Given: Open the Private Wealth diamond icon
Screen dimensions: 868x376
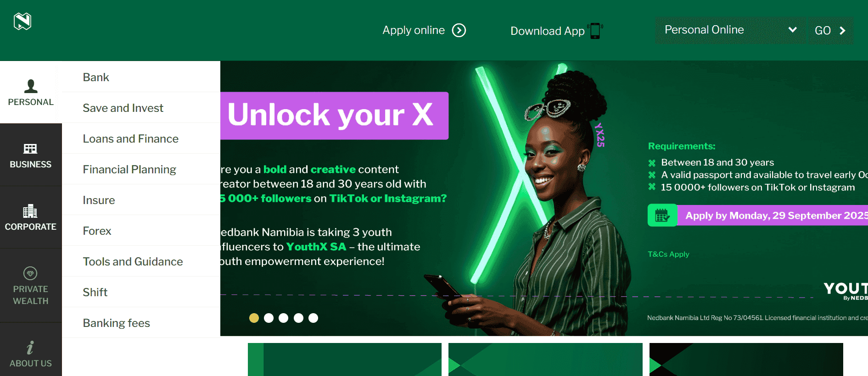Looking at the screenshot, I should tap(30, 273).
